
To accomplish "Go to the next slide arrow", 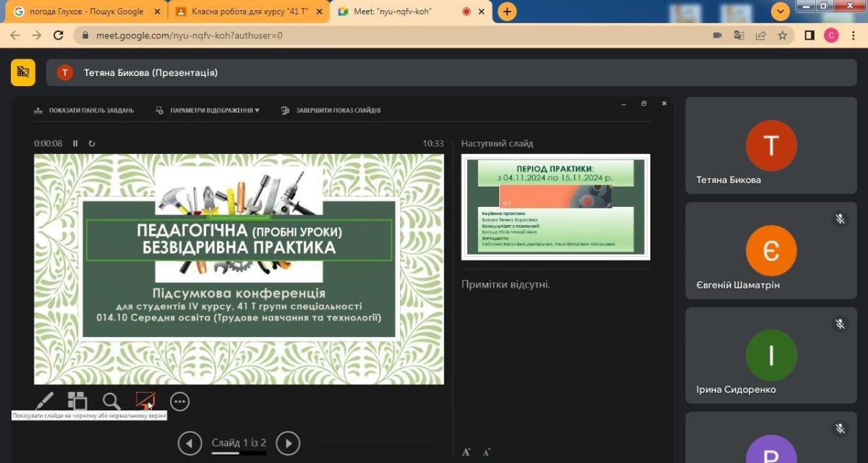I will click(287, 443).
